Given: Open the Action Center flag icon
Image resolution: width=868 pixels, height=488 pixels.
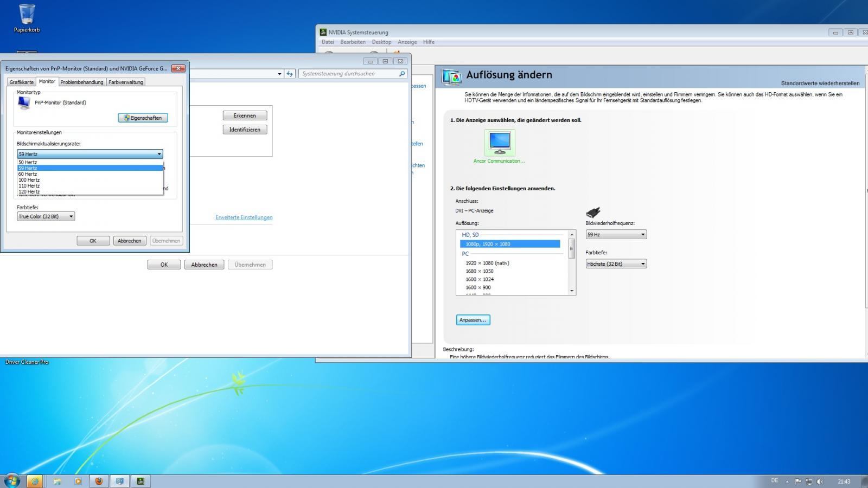Looking at the screenshot, I should [x=798, y=481].
